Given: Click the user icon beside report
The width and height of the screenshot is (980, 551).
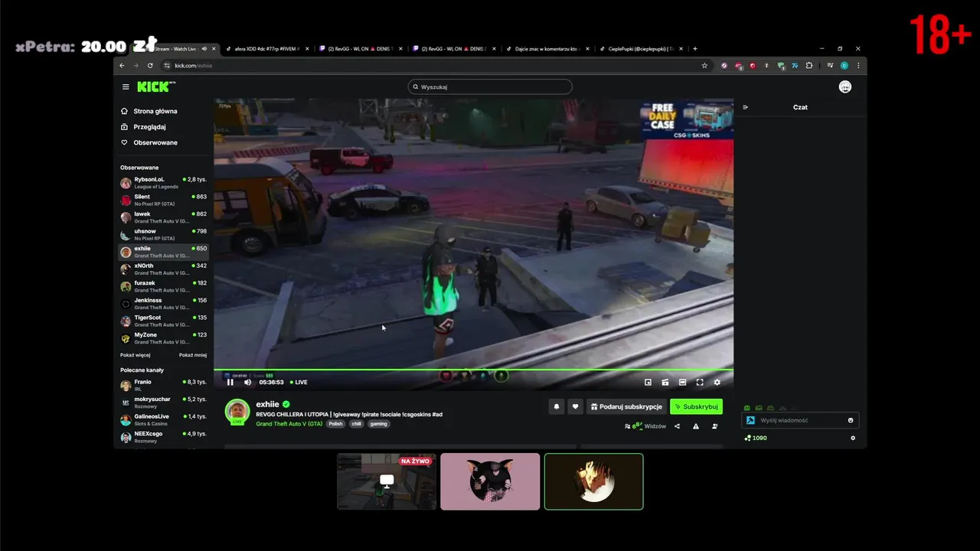Looking at the screenshot, I should click(715, 426).
